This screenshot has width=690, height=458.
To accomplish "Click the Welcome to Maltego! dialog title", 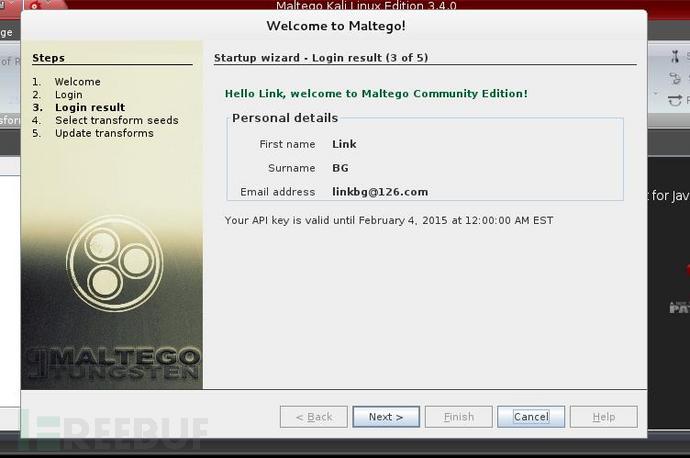I will click(336, 26).
